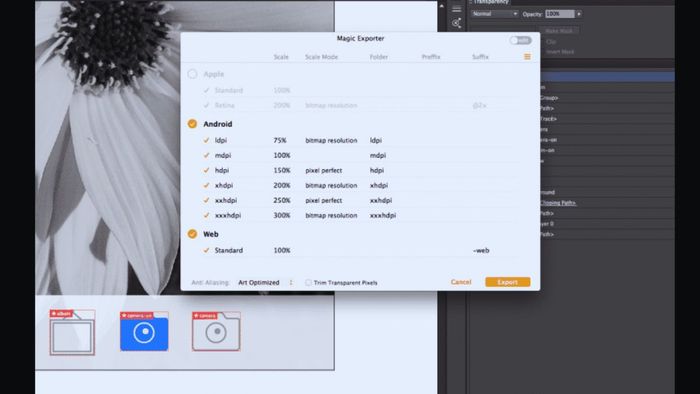Viewport: 700px width, 394px height.
Task: Click the Cancel button
Action: coord(461,282)
